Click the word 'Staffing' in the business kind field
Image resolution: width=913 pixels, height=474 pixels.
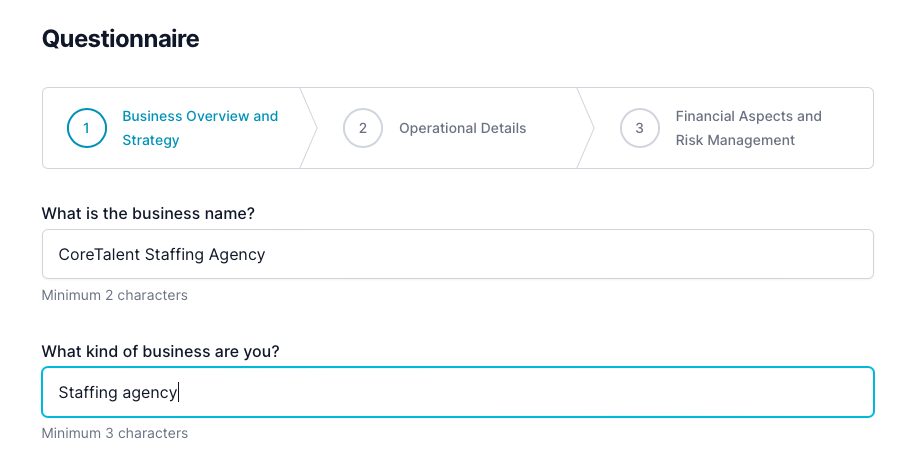click(x=87, y=392)
